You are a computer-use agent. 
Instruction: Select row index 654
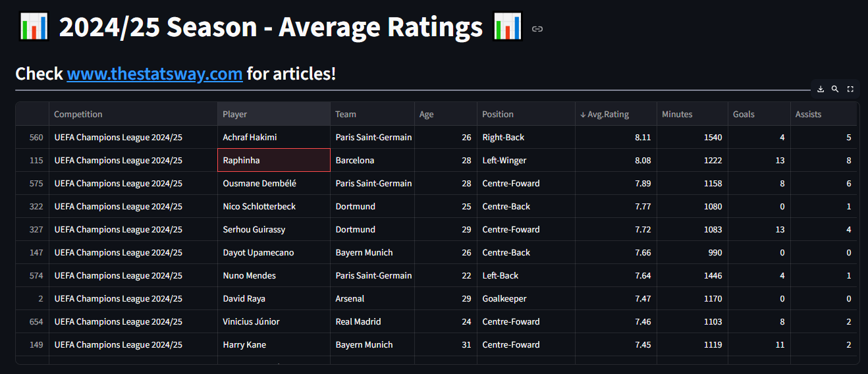(32, 321)
